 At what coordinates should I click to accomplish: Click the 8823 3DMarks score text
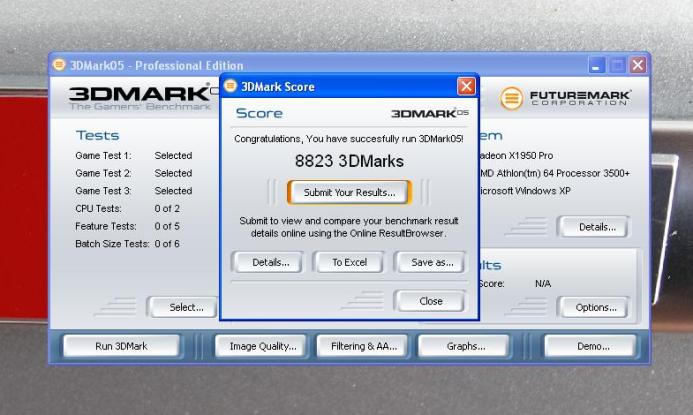click(349, 161)
